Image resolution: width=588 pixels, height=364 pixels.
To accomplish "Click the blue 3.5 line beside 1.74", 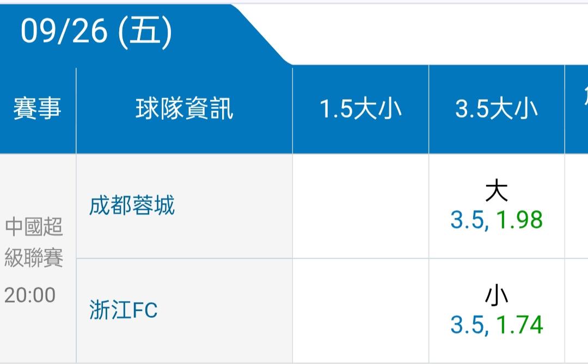I will point(469,325).
